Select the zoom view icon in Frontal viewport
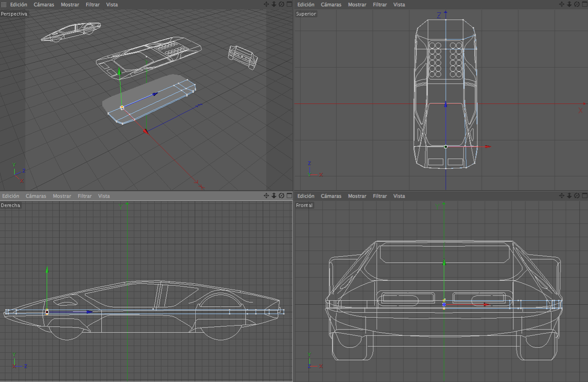588x382 pixels. 568,196
